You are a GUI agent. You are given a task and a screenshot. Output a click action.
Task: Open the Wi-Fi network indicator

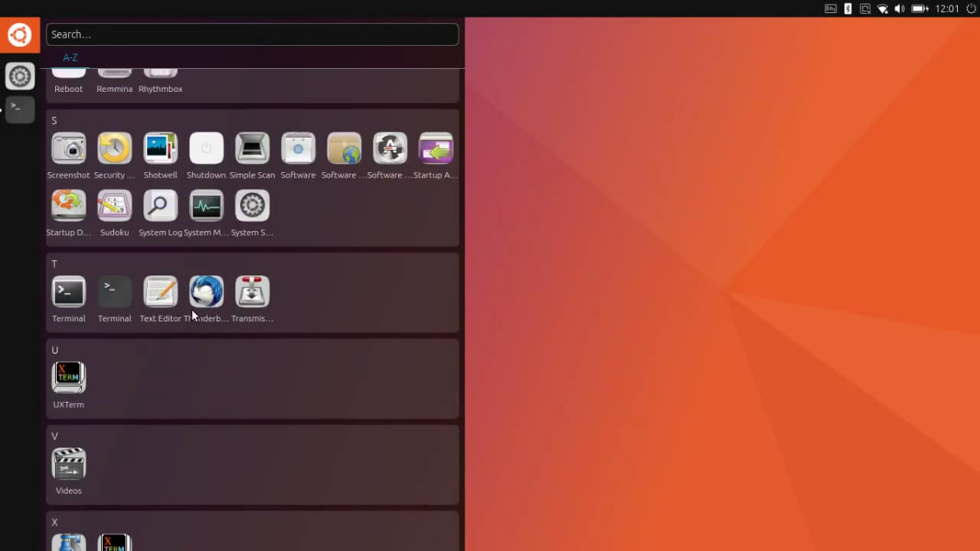coord(883,8)
